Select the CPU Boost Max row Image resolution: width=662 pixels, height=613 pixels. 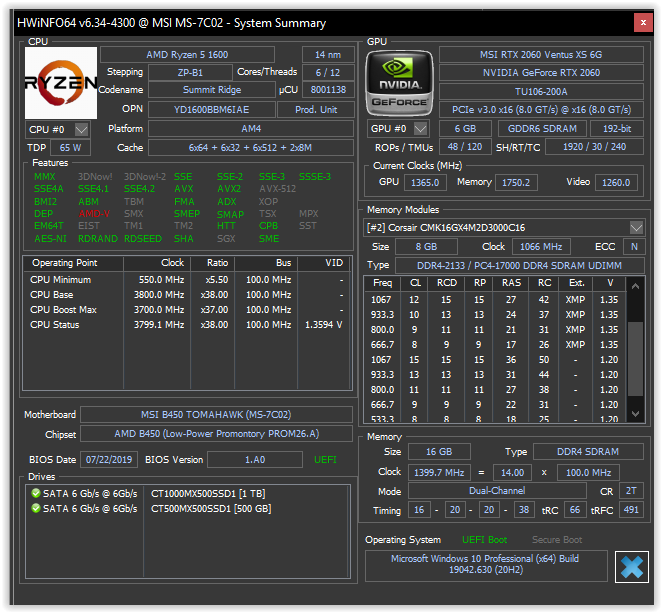(187, 309)
